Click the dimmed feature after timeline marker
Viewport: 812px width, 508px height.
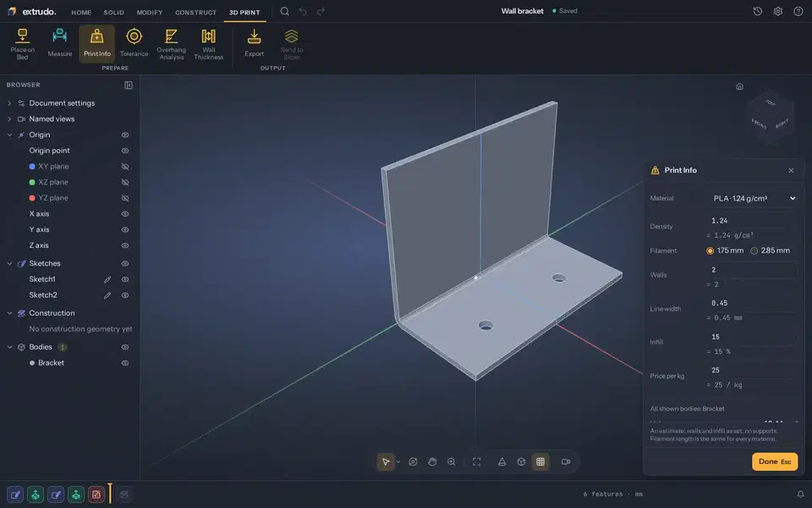(123, 494)
